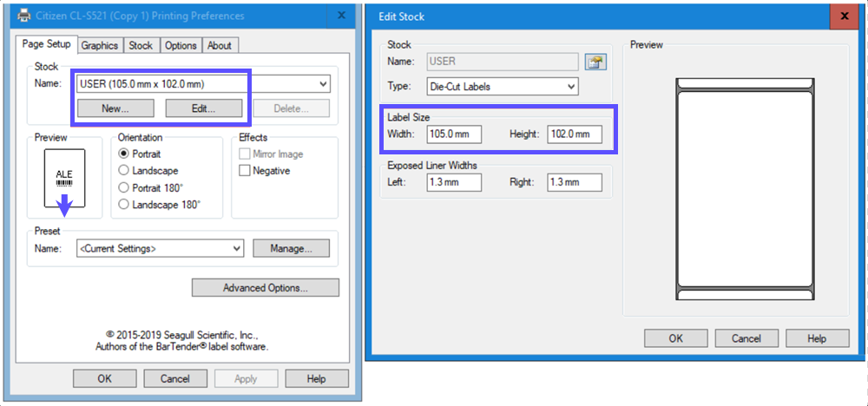This screenshot has width=868, height=406.
Task: Click the Delete... stock button
Action: [x=291, y=108]
